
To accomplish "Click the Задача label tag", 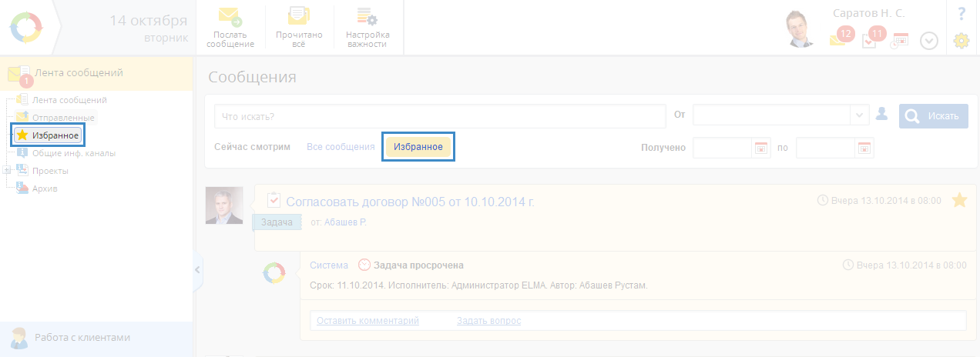I will [x=277, y=222].
